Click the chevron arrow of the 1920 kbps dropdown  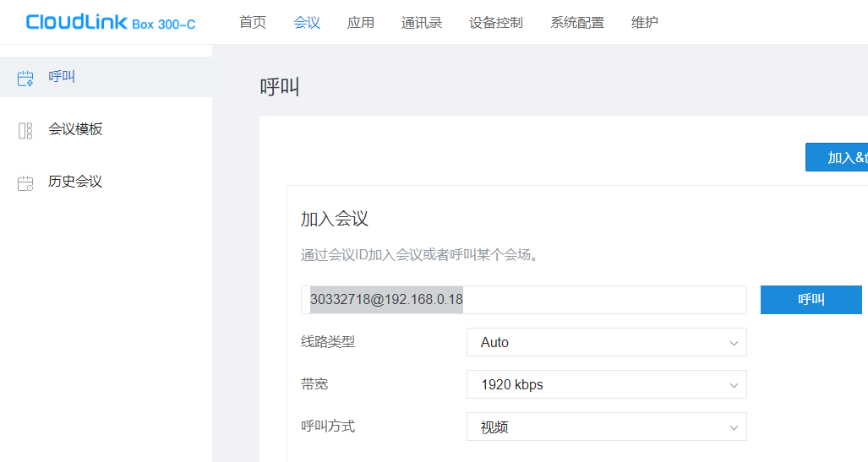(734, 386)
